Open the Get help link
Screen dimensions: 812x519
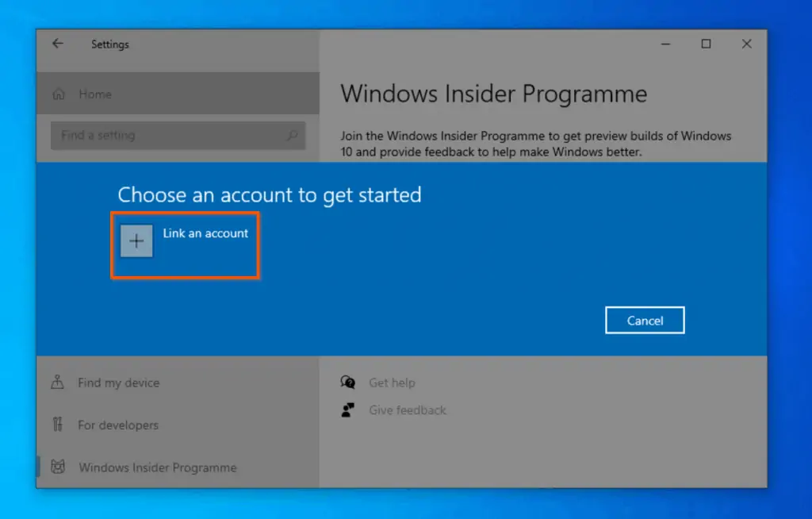392,383
